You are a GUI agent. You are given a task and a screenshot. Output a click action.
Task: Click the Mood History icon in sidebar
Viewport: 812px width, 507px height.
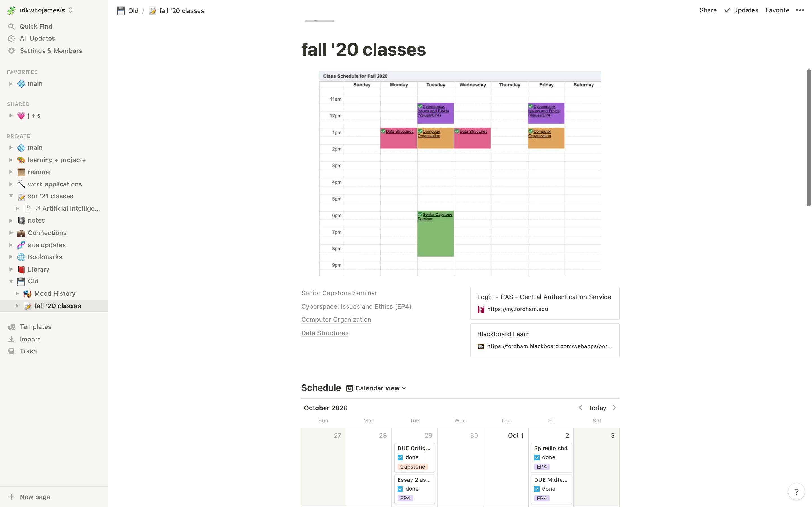tap(27, 293)
